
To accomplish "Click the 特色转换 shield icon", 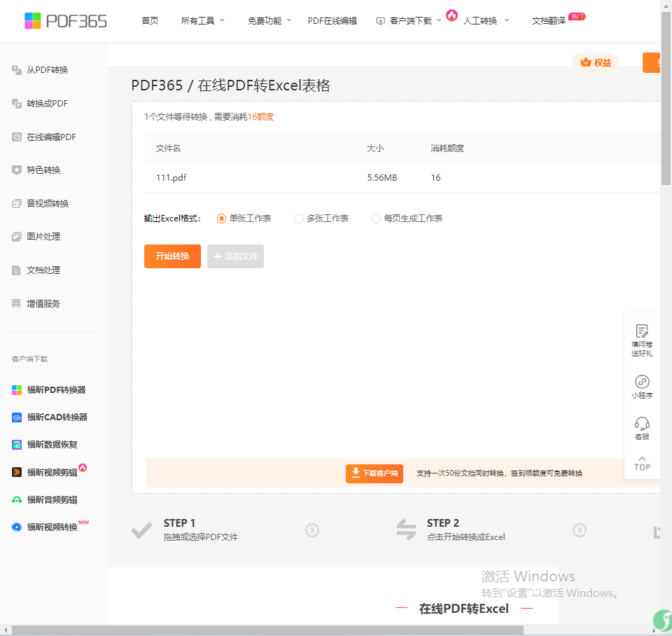I will coord(17,170).
